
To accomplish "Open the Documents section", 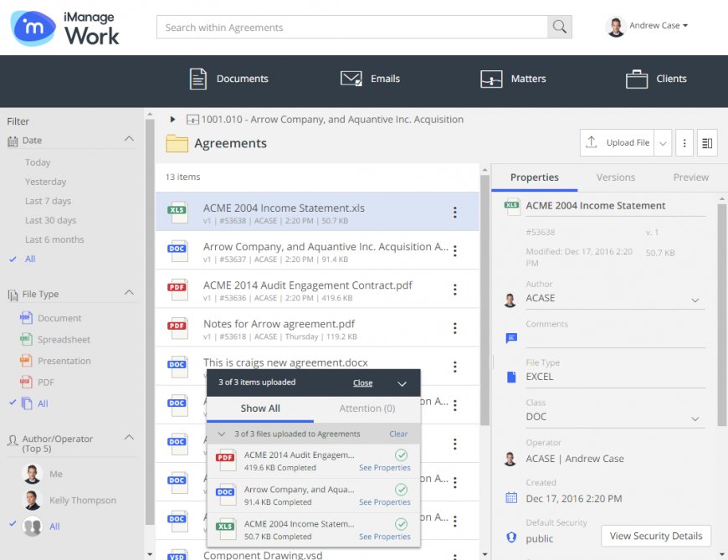I will click(229, 79).
